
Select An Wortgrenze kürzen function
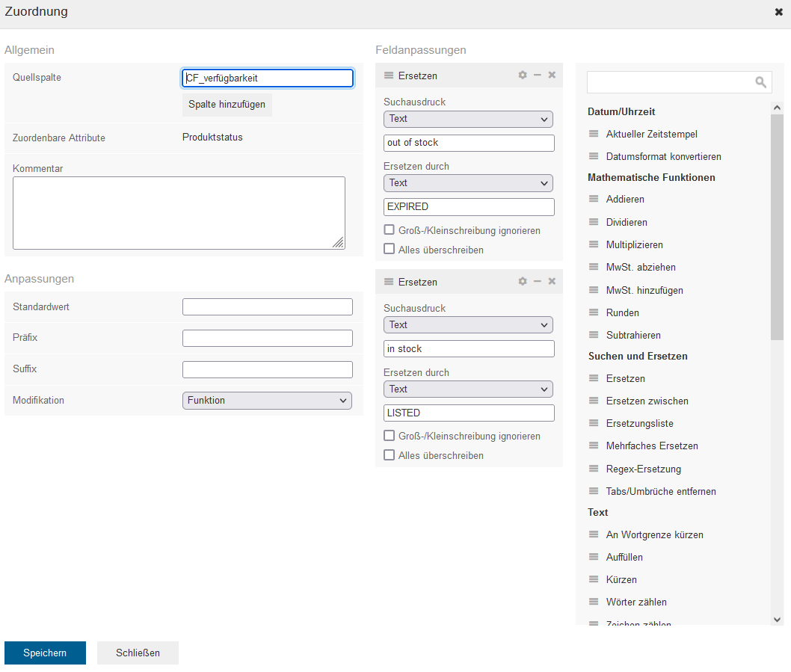655,534
